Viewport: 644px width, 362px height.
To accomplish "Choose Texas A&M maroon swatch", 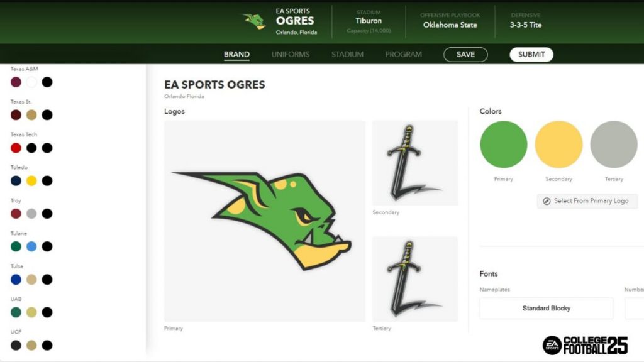I will pyautogui.click(x=16, y=82).
